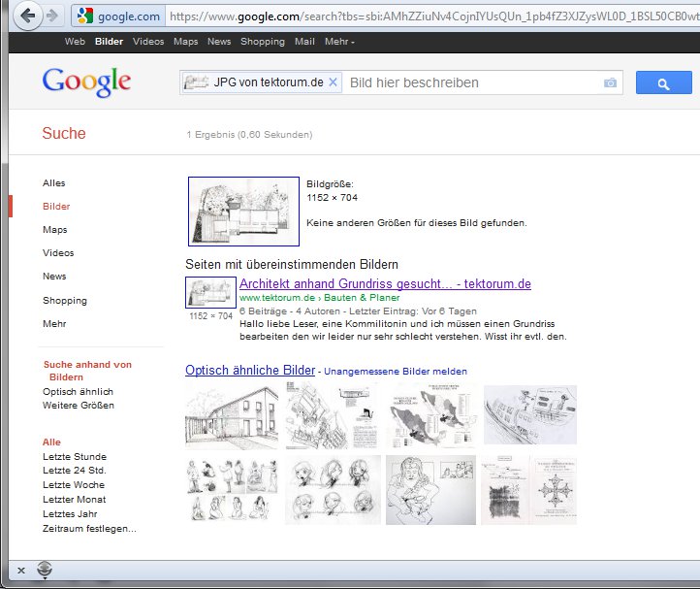This screenshot has height=589, width=700.
Task: Click the red 'Suche' heading
Action: (x=64, y=133)
